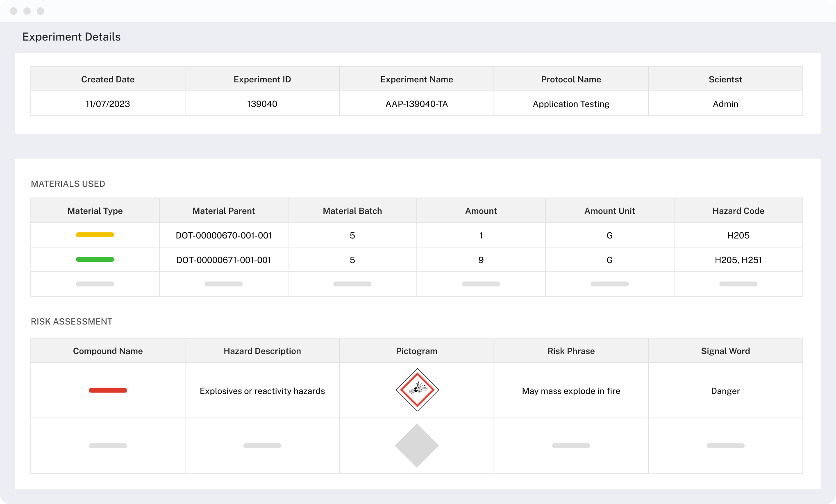Select May mass explode in fire phrase

(x=571, y=391)
